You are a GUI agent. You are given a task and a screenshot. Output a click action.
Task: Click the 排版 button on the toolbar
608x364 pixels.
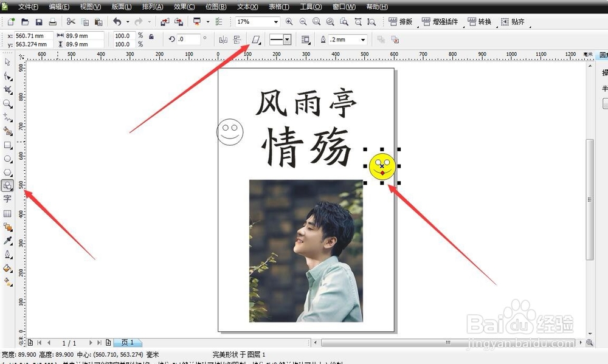[400, 22]
